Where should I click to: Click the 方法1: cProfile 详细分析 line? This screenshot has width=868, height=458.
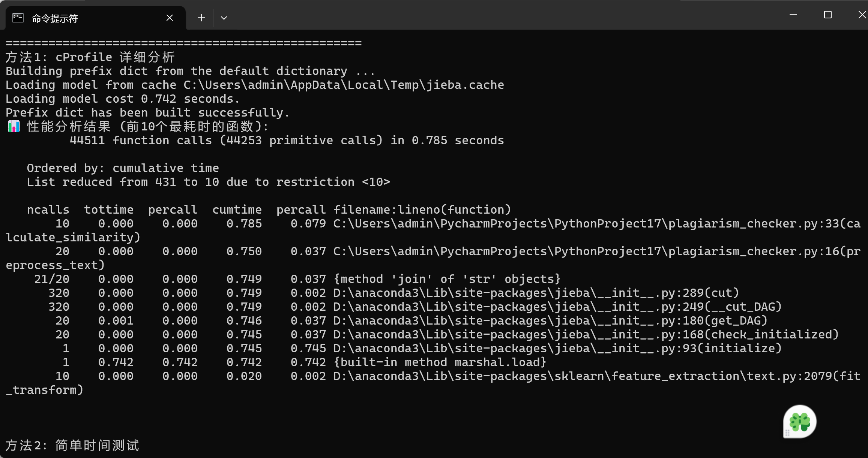[x=90, y=57]
